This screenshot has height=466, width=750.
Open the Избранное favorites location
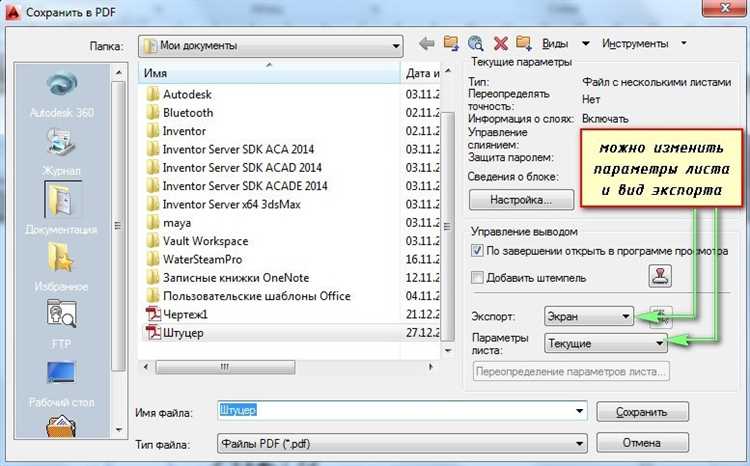(x=61, y=266)
